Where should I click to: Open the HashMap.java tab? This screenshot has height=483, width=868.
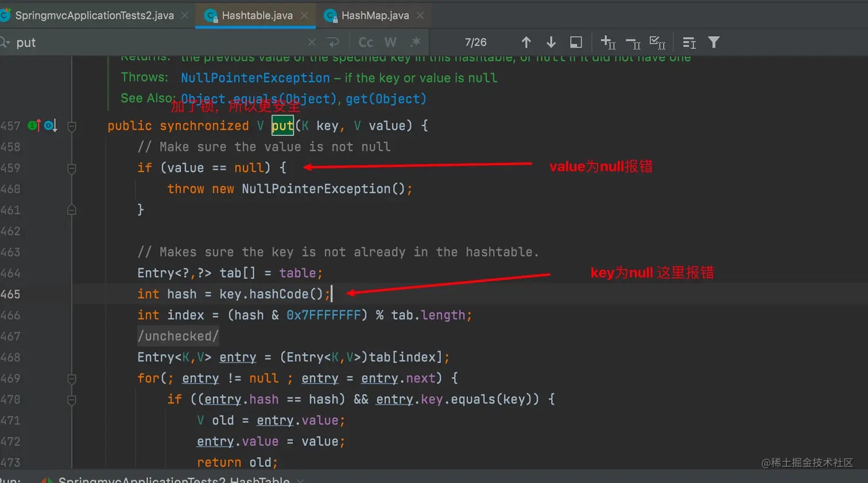click(375, 15)
